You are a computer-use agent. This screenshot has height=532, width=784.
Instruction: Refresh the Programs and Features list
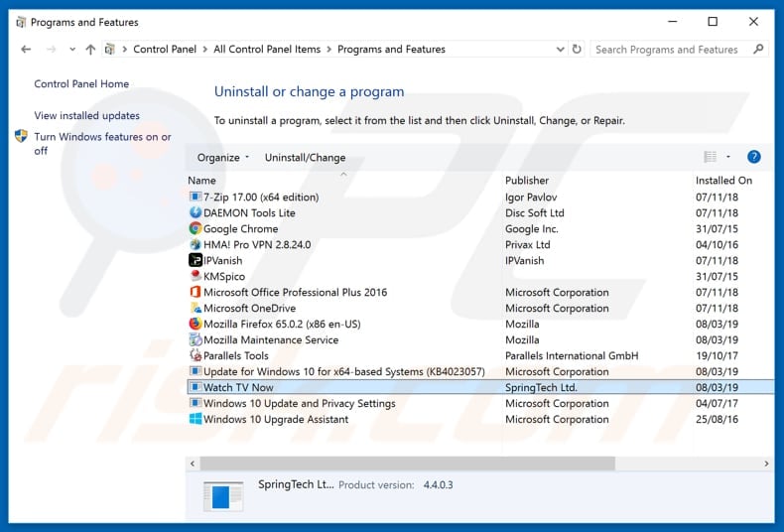tap(577, 49)
